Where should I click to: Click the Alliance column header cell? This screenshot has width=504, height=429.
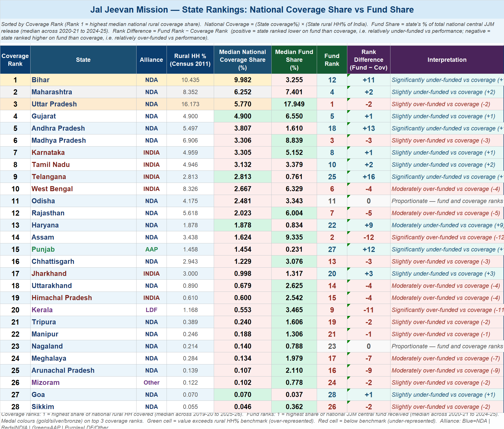pyautogui.click(x=151, y=60)
